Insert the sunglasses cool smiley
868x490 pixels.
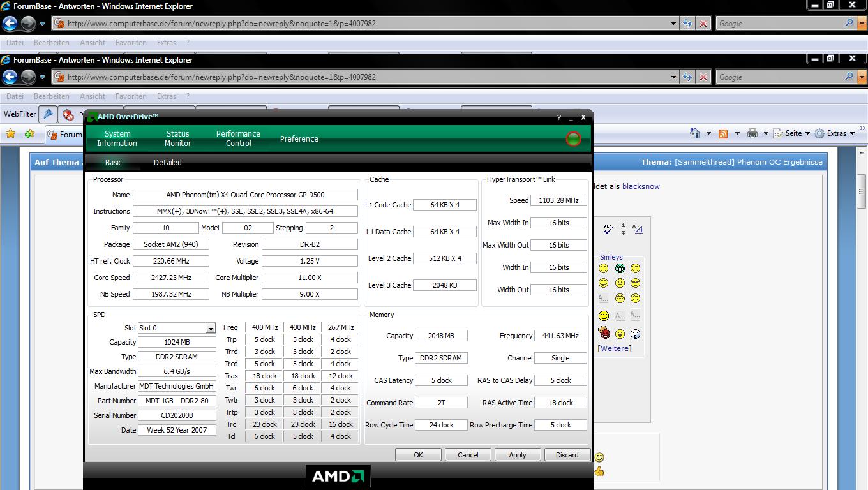(x=635, y=283)
